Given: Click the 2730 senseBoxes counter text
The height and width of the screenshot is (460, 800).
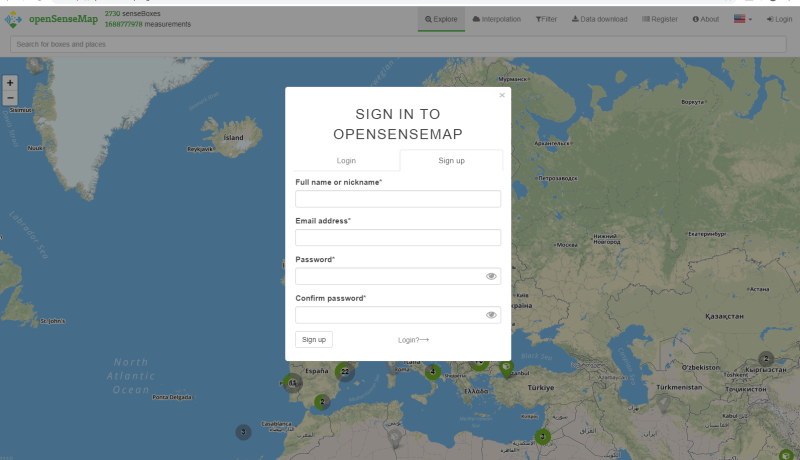Looking at the screenshot, I should pos(133,14).
